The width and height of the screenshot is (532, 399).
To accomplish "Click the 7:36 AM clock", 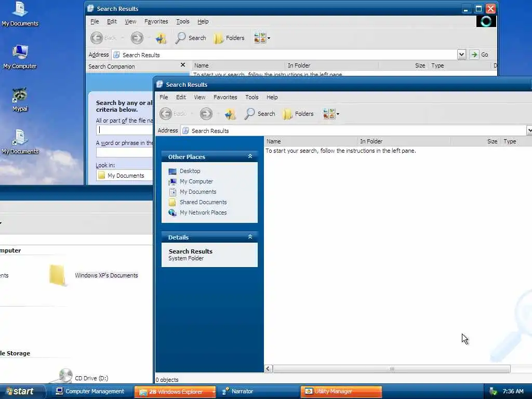I will (513, 391).
